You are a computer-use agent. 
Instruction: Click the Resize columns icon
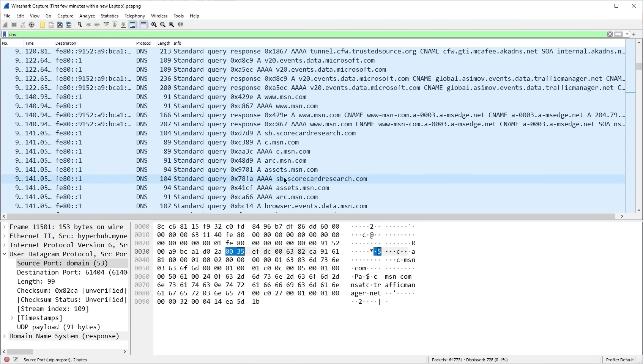point(180,25)
